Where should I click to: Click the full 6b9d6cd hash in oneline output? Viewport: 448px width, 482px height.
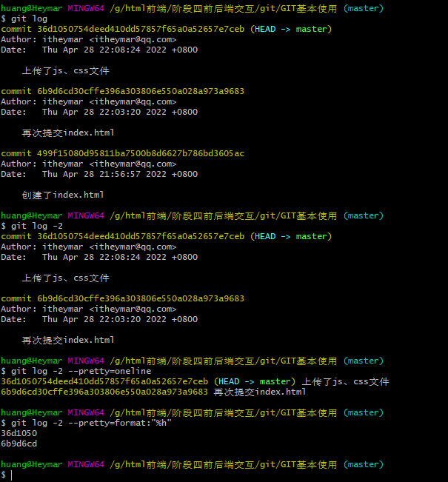tap(104, 392)
